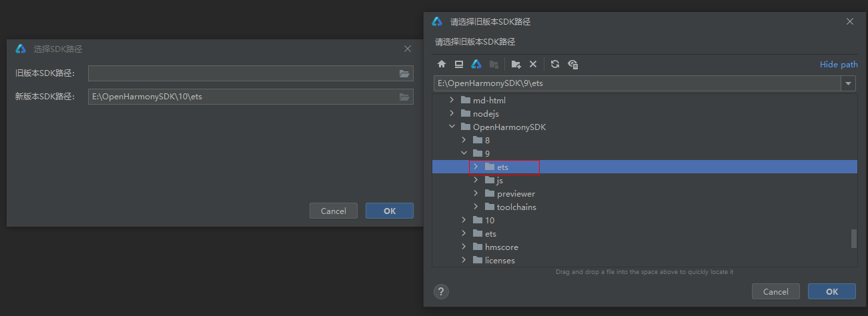The width and height of the screenshot is (868, 316).
Task: Jump to project directory via DevEco icon
Action: pyautogui.click(x=476, y=65)
